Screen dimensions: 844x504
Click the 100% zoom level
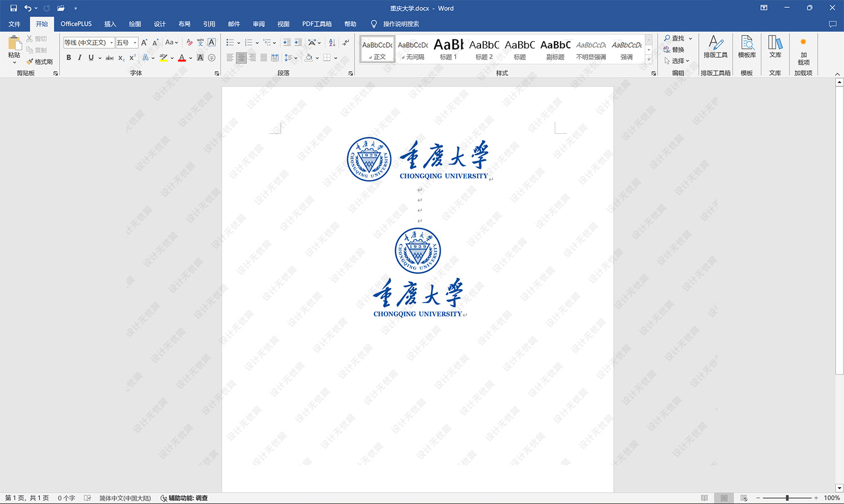click(832, 498)
